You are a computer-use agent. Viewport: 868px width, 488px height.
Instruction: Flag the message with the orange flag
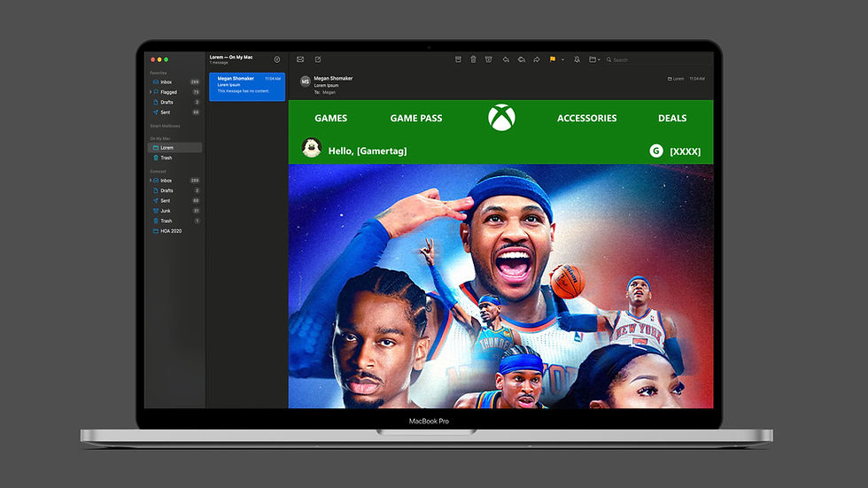[553, 59]
